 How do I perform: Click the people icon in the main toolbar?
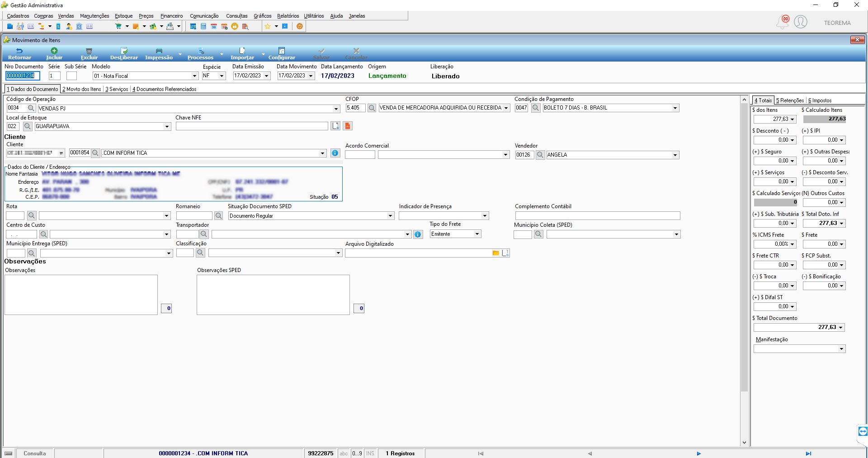pos(20,26)
